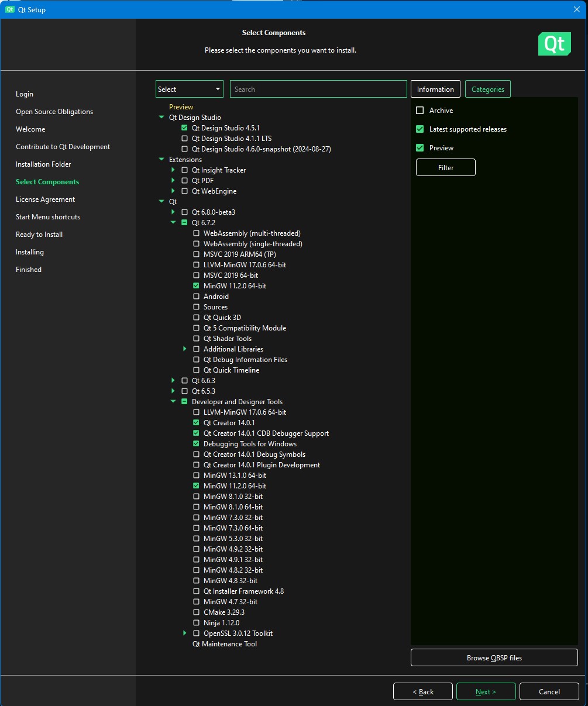Select Qt Installer Framework 4.8 row
The width and height of the screenshot is (588, 706).
pos(243,591)
